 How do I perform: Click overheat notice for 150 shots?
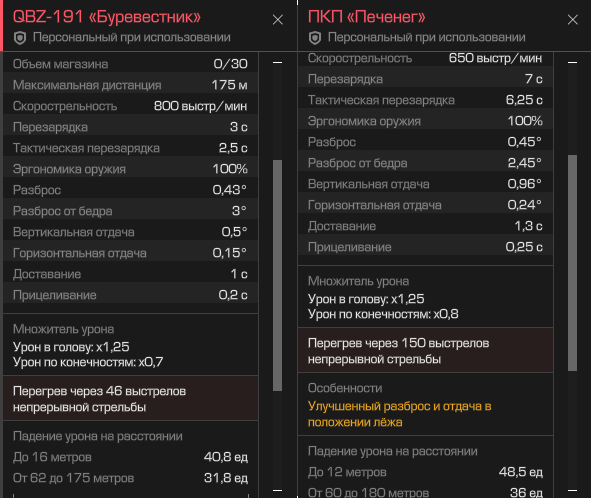[426, 351]
